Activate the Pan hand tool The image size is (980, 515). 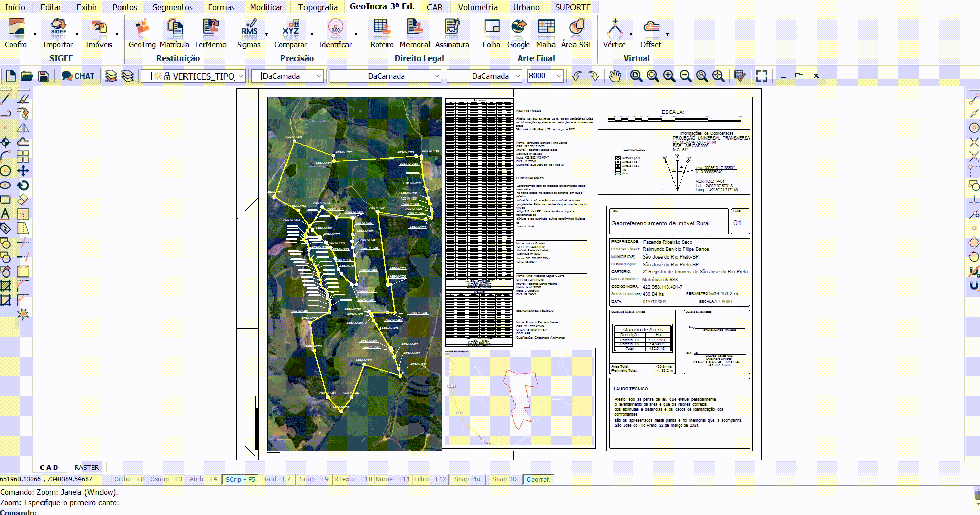(x=615, y=76)
